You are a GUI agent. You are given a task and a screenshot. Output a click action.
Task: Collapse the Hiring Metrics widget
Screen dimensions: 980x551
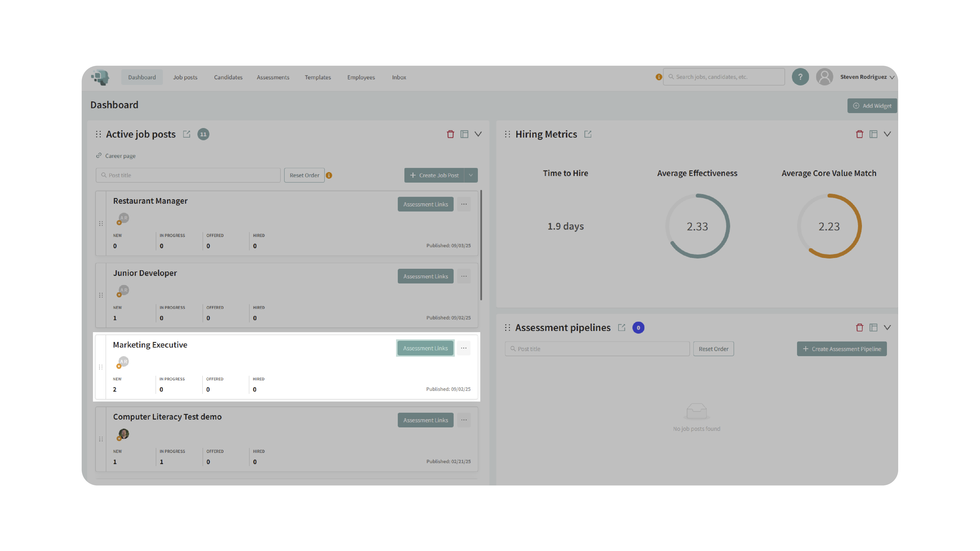887,134
